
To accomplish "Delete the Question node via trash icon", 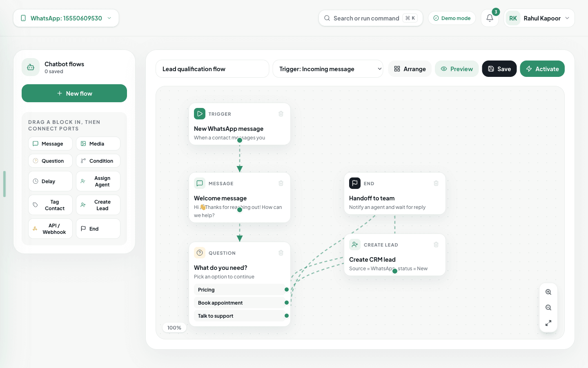I will pos(281,253).
